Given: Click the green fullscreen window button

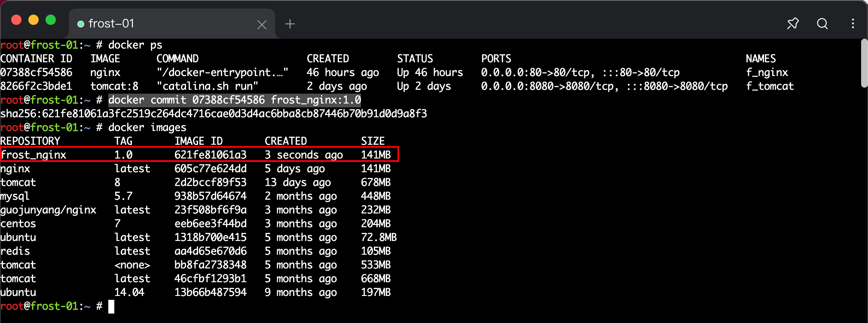Looking at the screenshot, I should (51, 20).
